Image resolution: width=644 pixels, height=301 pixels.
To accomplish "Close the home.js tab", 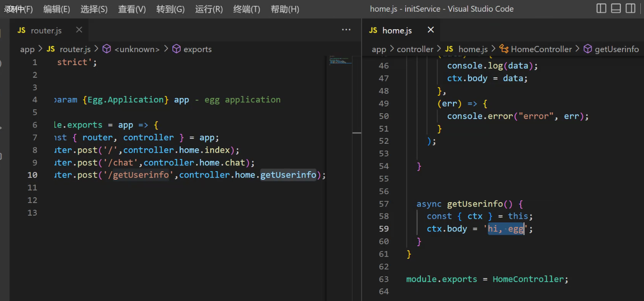I will coord(431,30).
